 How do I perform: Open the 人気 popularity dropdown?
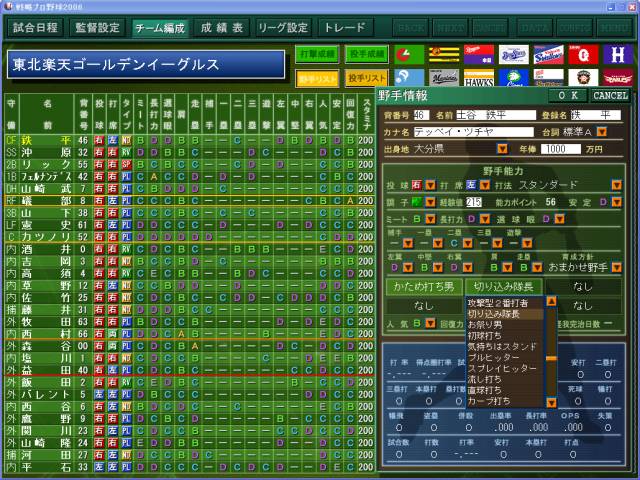[x=430, y=324]
